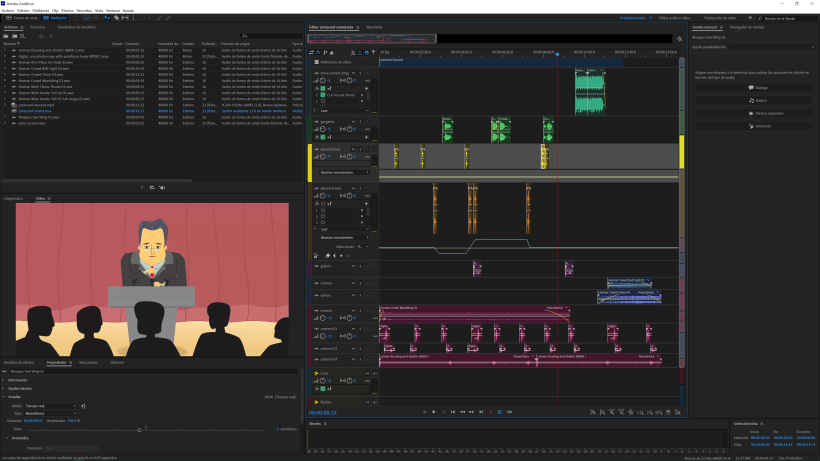
Task: Open the Ajuste preestablecido dropdown
Action: point(773,47)
